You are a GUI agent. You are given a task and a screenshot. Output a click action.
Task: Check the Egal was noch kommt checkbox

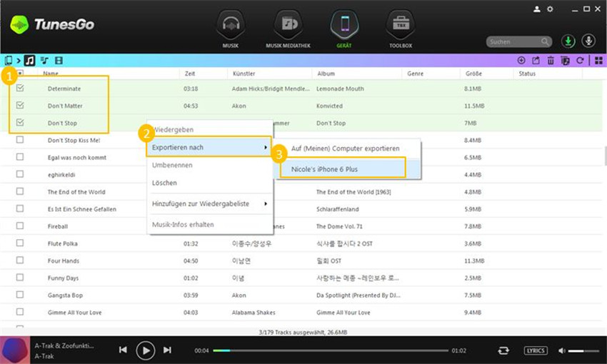[20, 157]
